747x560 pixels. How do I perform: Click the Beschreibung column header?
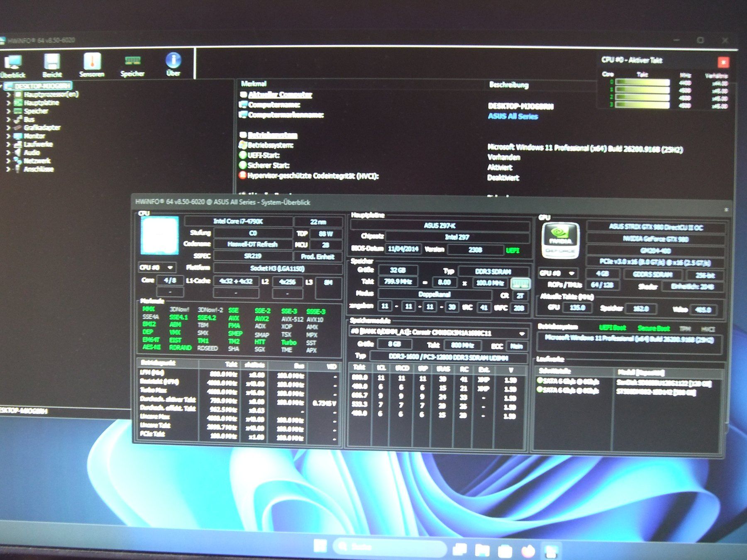[x=509, y=85]
